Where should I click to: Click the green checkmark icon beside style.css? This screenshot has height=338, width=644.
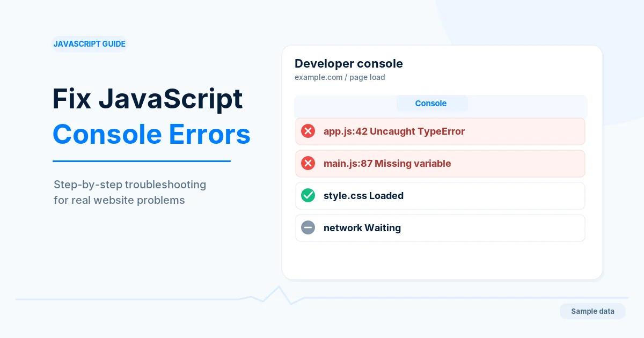(308, 196)
